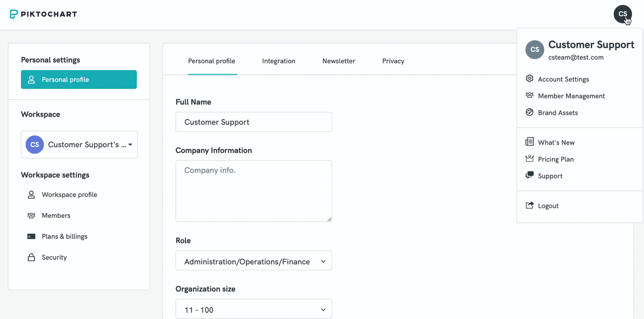Go to the Privacy tab

[393, 61]
